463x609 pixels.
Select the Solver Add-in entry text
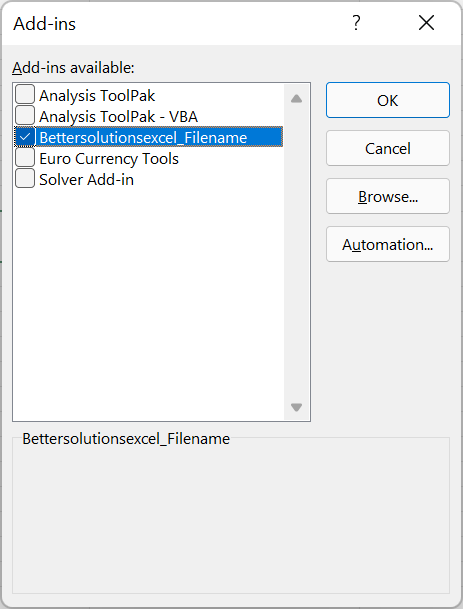[x=86, y=179]
